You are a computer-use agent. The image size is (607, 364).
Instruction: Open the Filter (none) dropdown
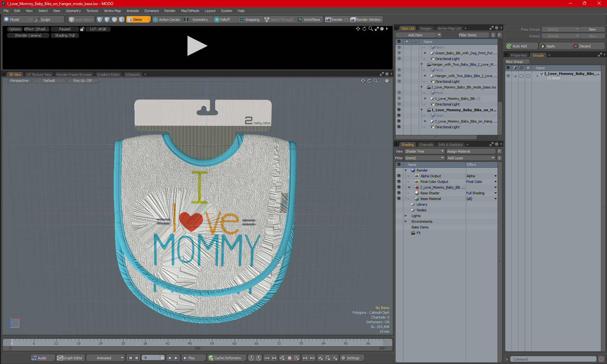click(425, 158)
